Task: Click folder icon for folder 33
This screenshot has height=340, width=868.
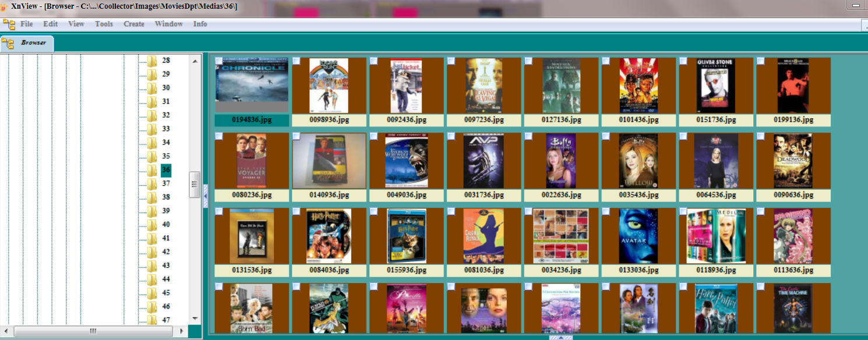Action: [152, 129]
